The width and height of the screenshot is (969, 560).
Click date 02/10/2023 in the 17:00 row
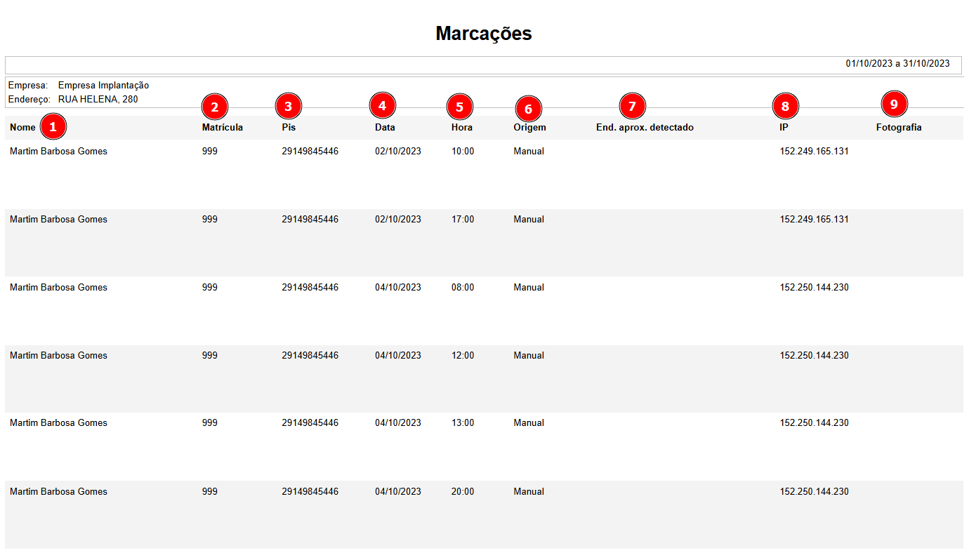point(398,220)
